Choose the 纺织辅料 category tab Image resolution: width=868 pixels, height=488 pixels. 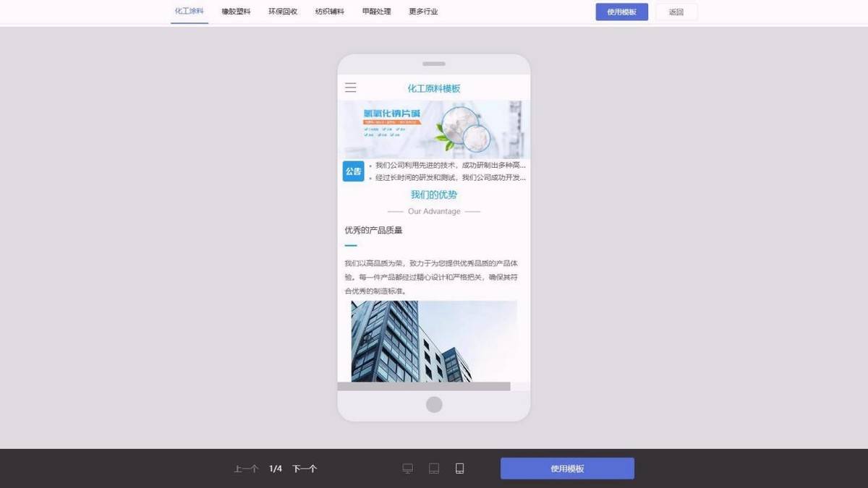click(330, 12)
